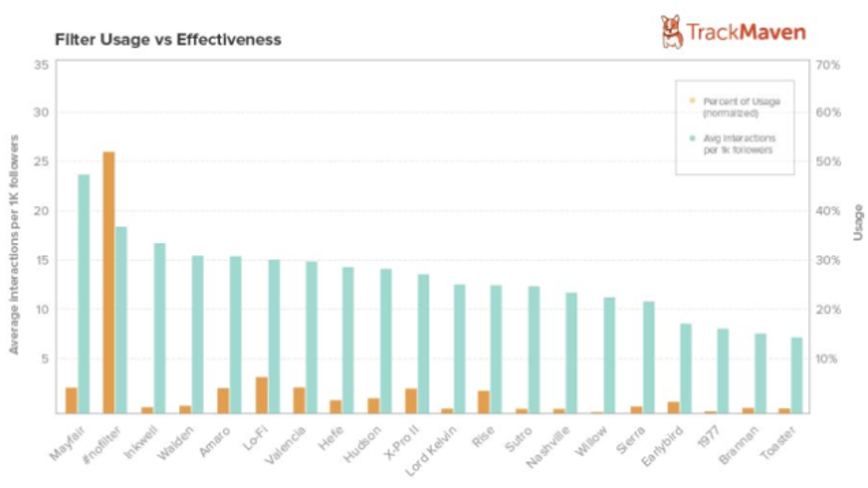Image resolution: width=868 pixels, height=488 pixels.
Task: Click the teal Inkwell bar
Action: (x=159, y=328)
